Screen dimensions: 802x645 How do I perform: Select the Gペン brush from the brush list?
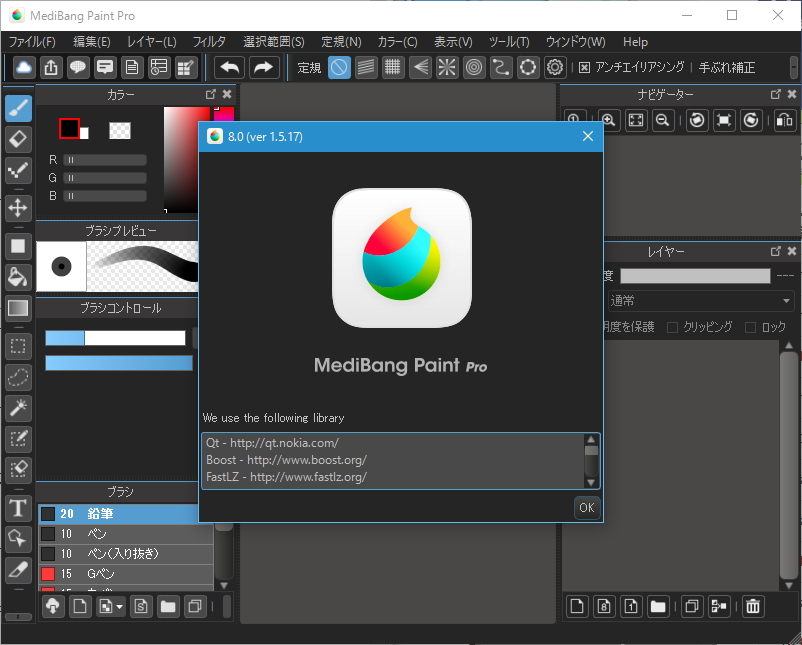[x=120, y=573]
